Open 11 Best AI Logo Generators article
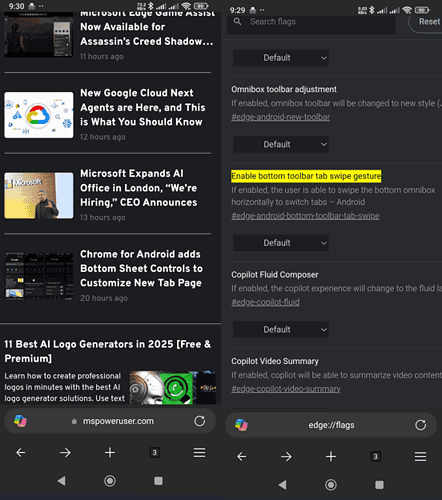Viewport: 442px width, 500px height. pyautogui.click(x=108, y=351)
